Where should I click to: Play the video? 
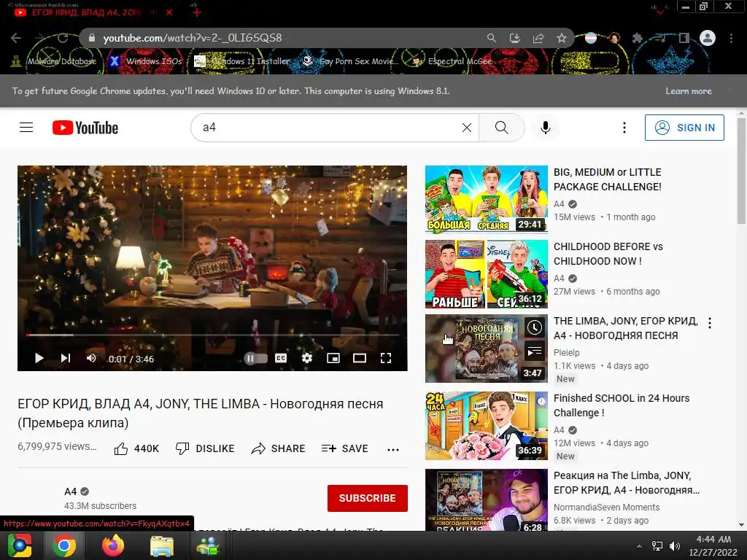coord(39,358)
